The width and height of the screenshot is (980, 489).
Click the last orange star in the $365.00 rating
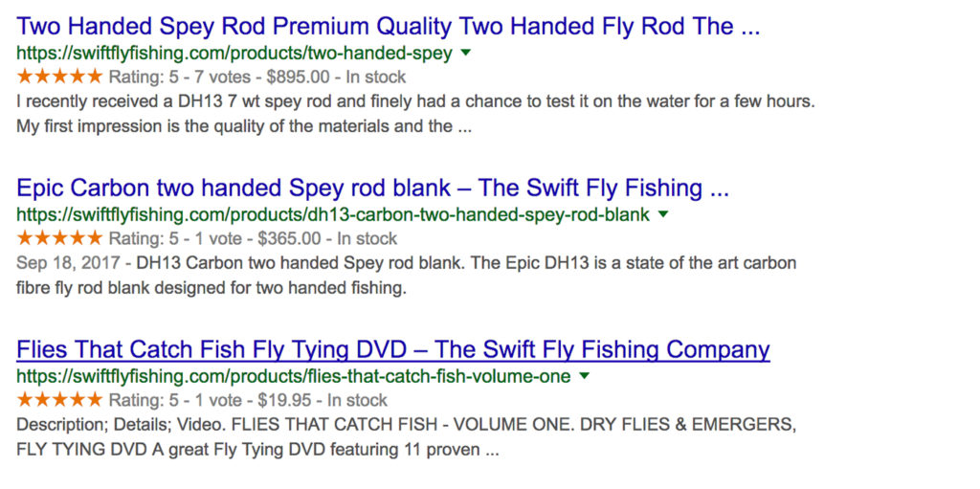click(x=94, y=238)
